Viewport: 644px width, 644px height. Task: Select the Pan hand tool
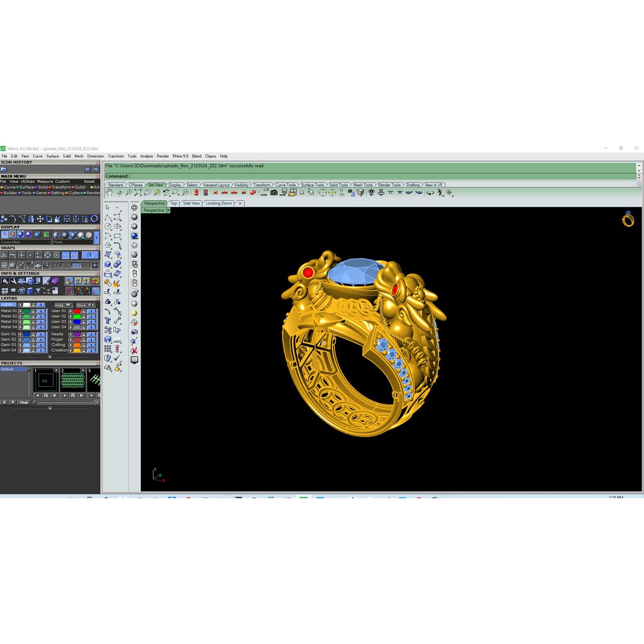point(109,193)
